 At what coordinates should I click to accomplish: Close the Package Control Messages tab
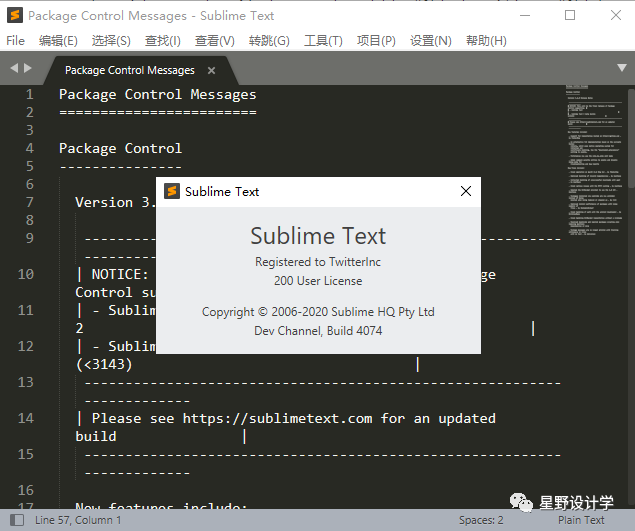click(x=211, y=70)
